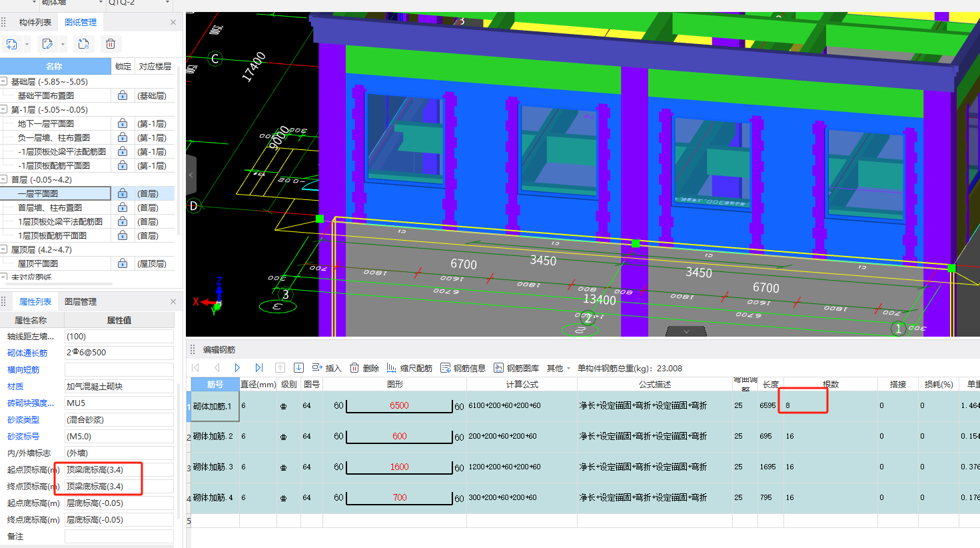Go to previous rebar record
This screenshot has width=980, height=548.
coord(217,368)
